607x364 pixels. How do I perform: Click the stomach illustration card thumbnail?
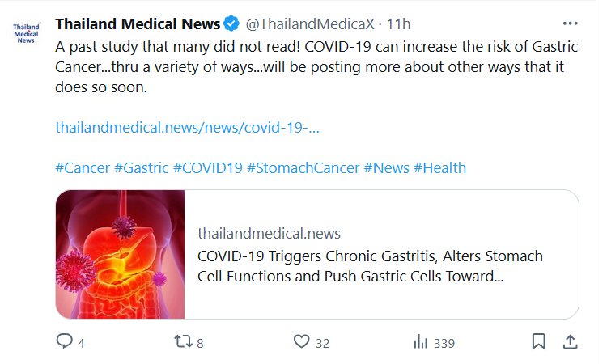120,254
